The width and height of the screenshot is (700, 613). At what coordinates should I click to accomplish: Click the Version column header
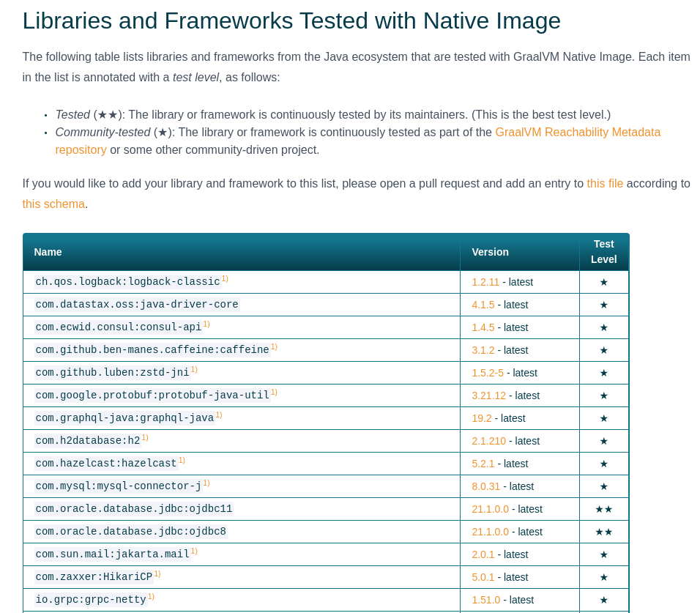point(520,252)
